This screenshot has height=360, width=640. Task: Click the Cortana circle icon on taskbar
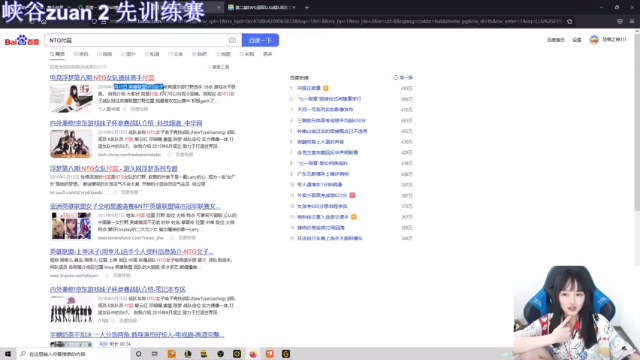click(x=138, y=354)
